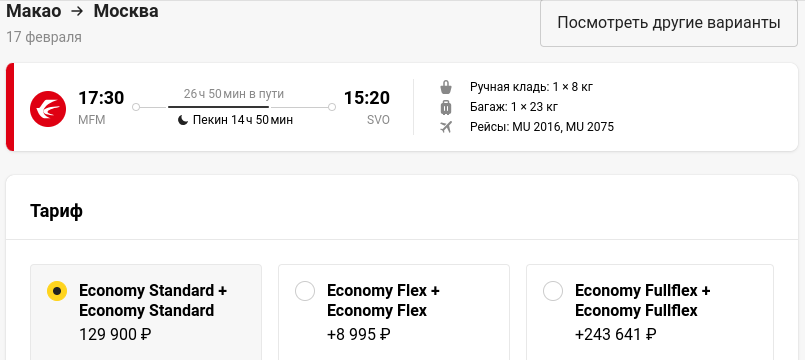Select the Economy Flex fare radio button

click(305, 291)
